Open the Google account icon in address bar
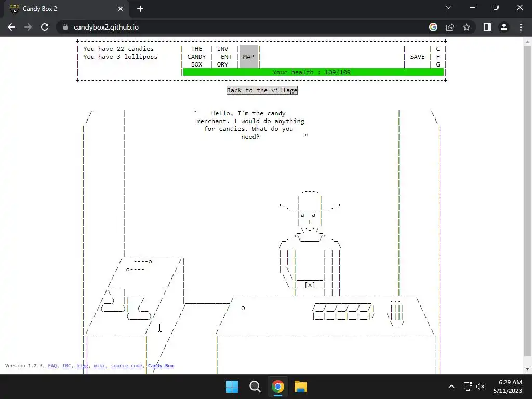This screenshot has width=532, height=399. pyautogui.click(x=433, y=27)
